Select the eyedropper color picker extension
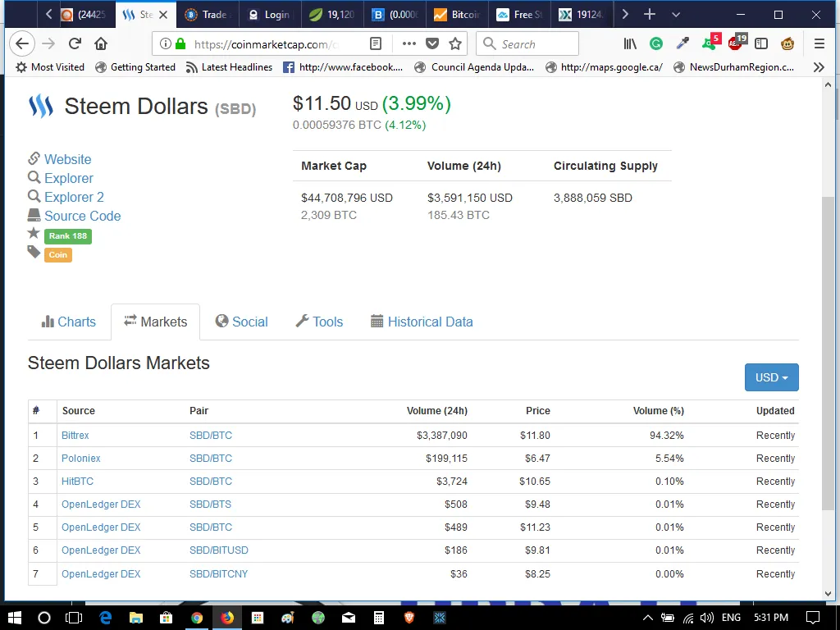Image resolution: width=840 pixels, height=630 pixels. point(682,44)
